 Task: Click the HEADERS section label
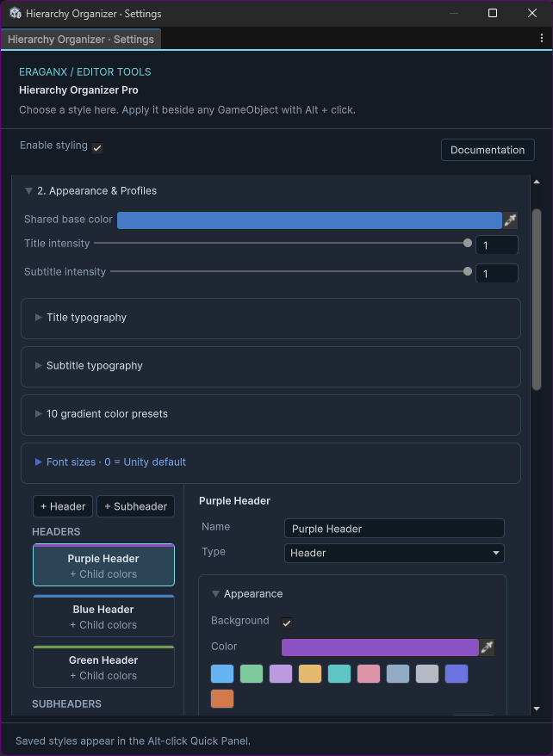click(56, 532)
